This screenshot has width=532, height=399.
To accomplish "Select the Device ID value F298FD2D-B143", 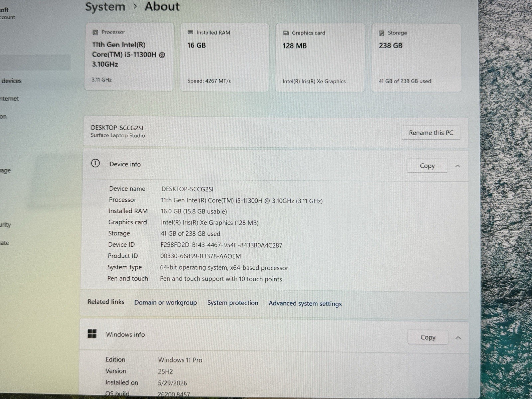I will (x=221, y=245).
